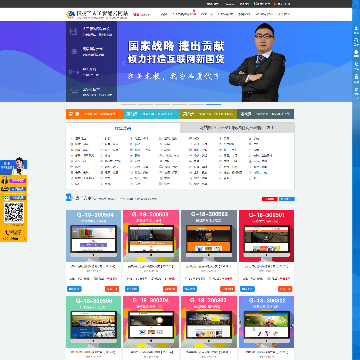Open the olive green category bar

click(208, 114)
